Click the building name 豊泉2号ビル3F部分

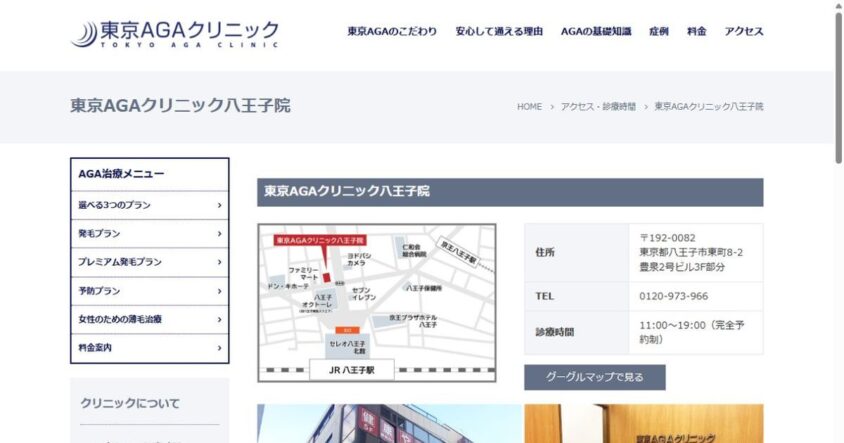pos(682,267)
